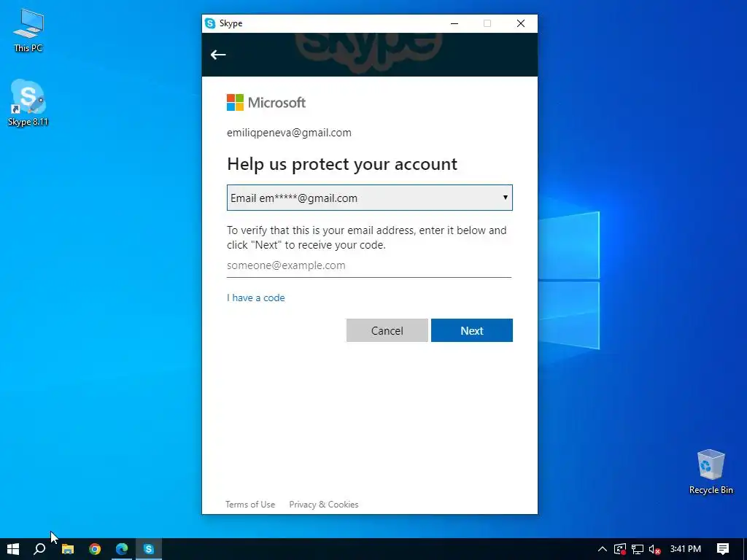Select the Recycle Bin desktop icon

pyautogui.click(x=711, y=472)
